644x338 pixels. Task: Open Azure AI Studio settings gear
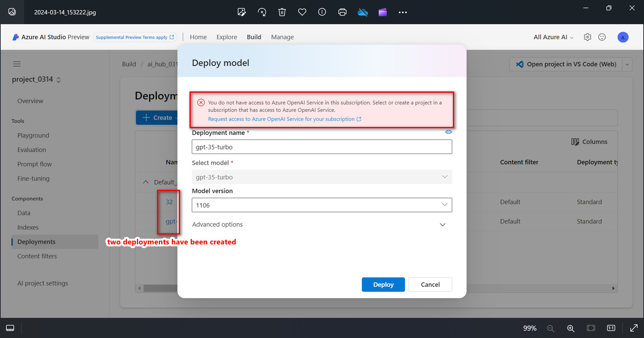point(587,37)
